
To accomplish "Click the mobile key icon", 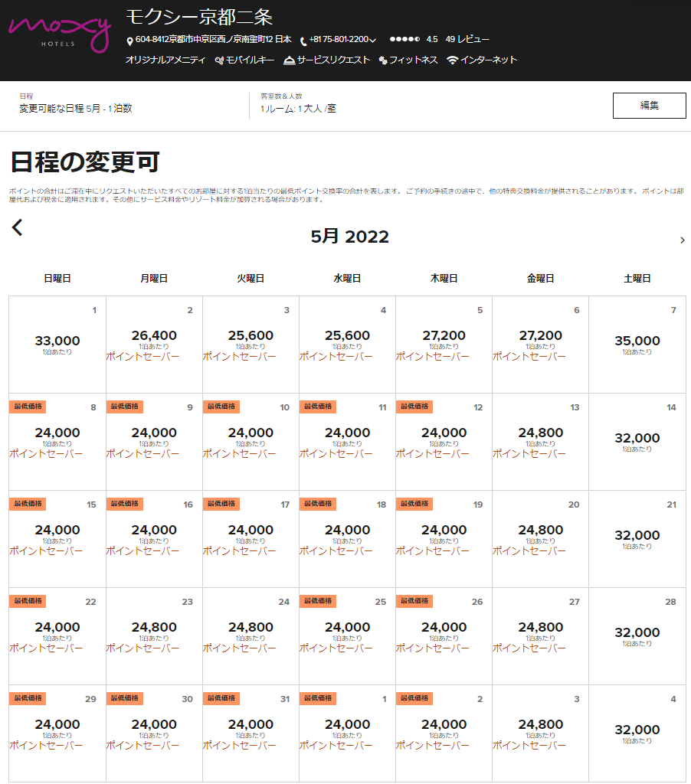I will 219,60.
